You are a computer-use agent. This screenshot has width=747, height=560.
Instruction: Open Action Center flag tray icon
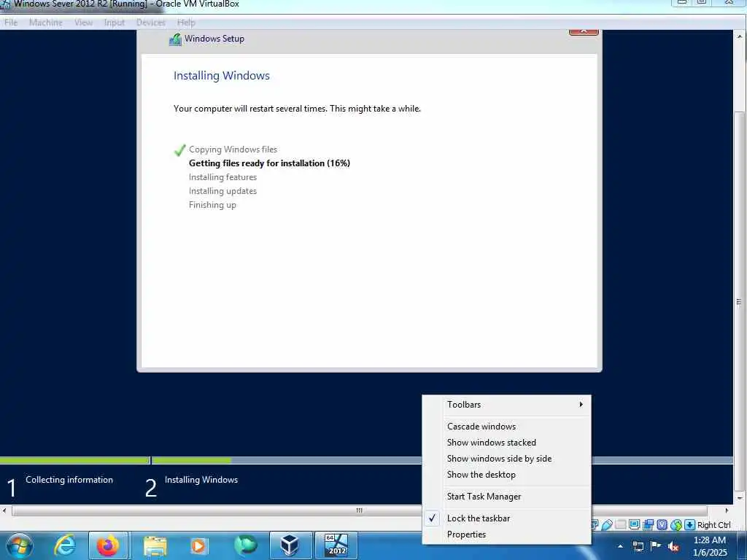tap(656, 545)
